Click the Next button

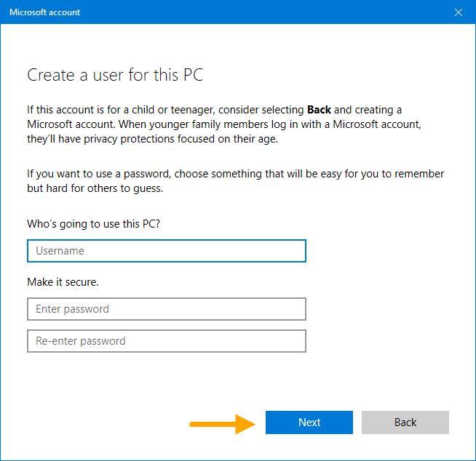pyautogui.click(x=309, y=422)
